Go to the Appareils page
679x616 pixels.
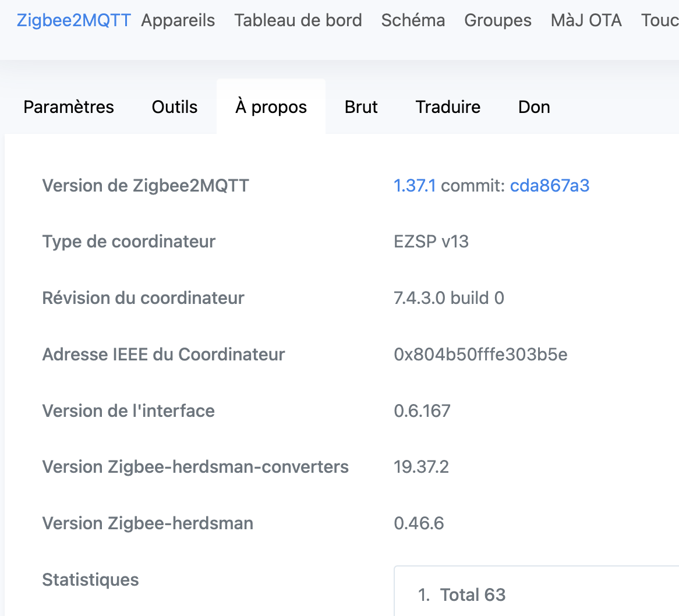pyautogui.click(x=178, y=20)
